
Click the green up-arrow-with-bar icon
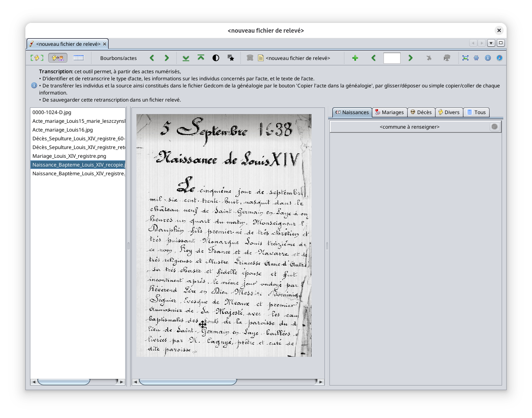coord(201,58)
